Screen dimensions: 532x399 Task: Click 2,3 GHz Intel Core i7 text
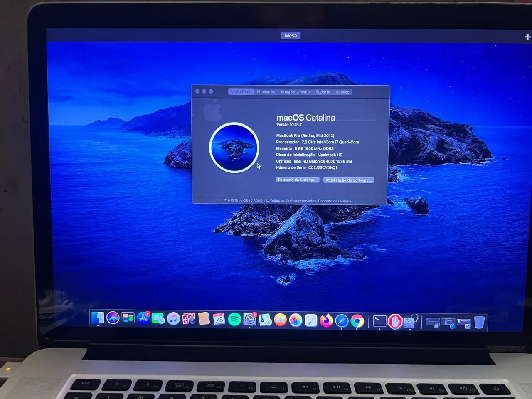point(330,142)
